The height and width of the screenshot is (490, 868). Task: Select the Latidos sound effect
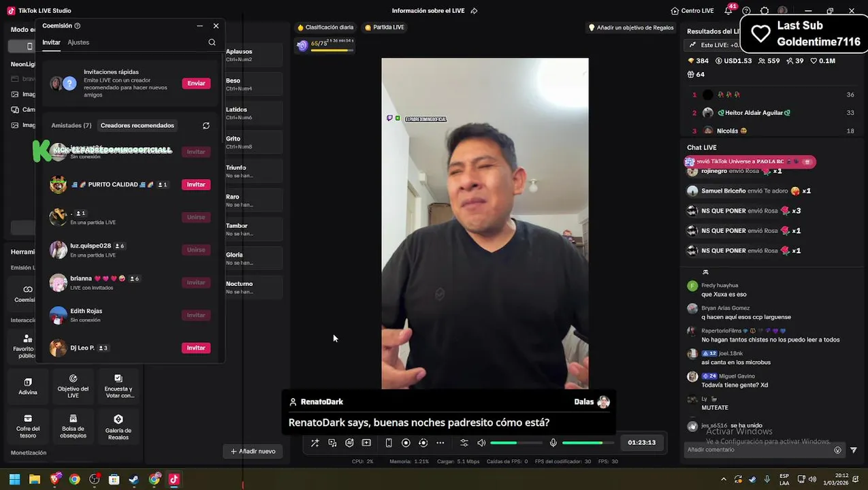tap(253, 113)
